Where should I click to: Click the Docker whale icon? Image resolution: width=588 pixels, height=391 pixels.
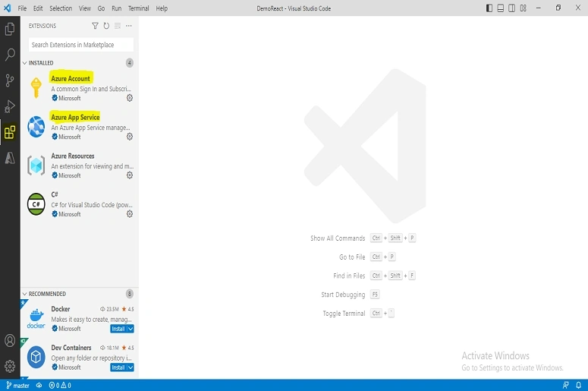pyautogui.click(x=36, y=318)
